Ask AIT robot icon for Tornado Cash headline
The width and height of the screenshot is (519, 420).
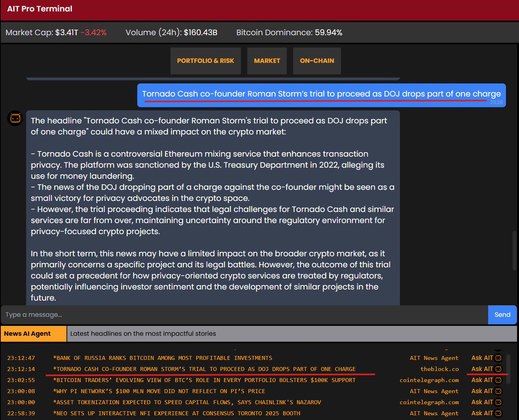click(x=498, y=369)
